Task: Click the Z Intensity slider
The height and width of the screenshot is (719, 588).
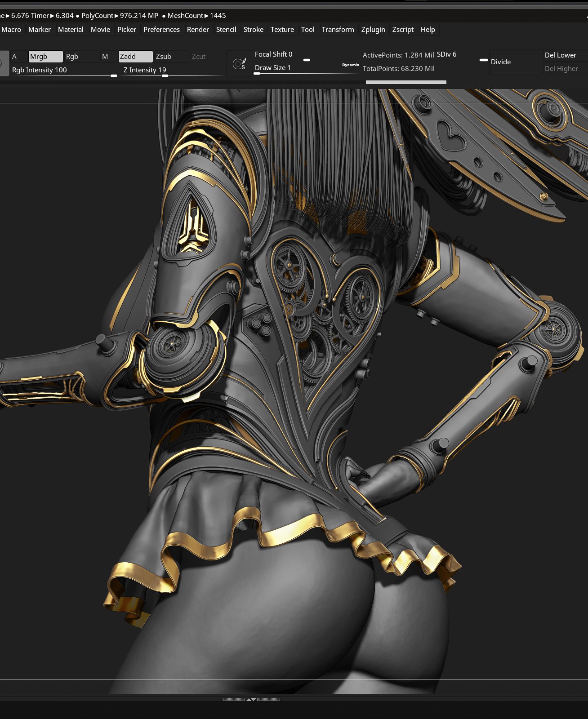Action: coord(173,71)
